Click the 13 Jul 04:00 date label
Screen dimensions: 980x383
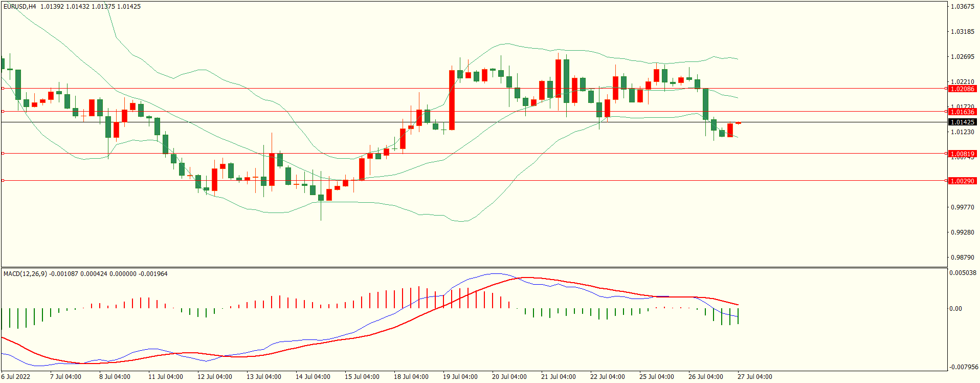coord(263,377)
